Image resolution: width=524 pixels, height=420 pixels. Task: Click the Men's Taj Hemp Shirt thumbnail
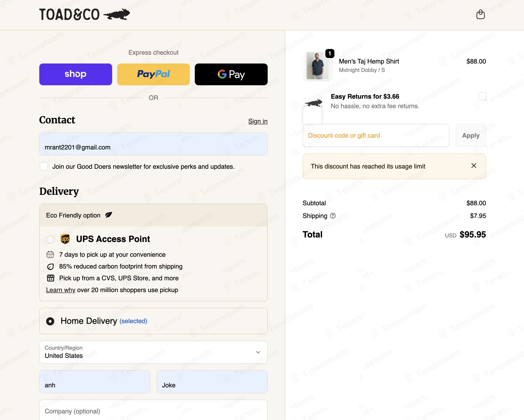click(x=317, y=66)
